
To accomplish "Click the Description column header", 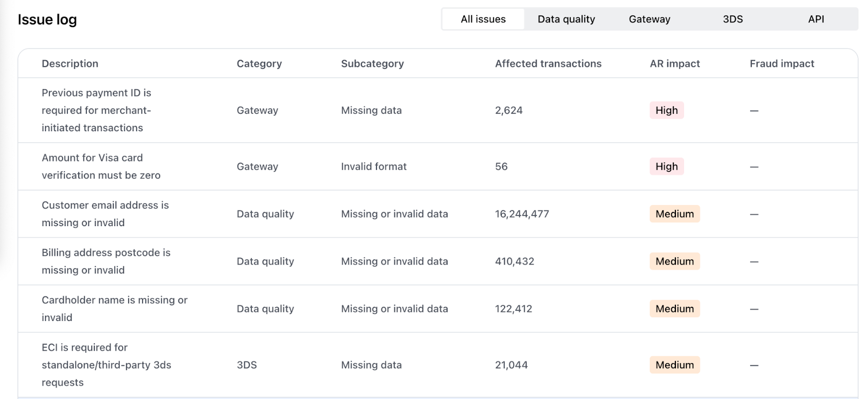I will point(70,63).
